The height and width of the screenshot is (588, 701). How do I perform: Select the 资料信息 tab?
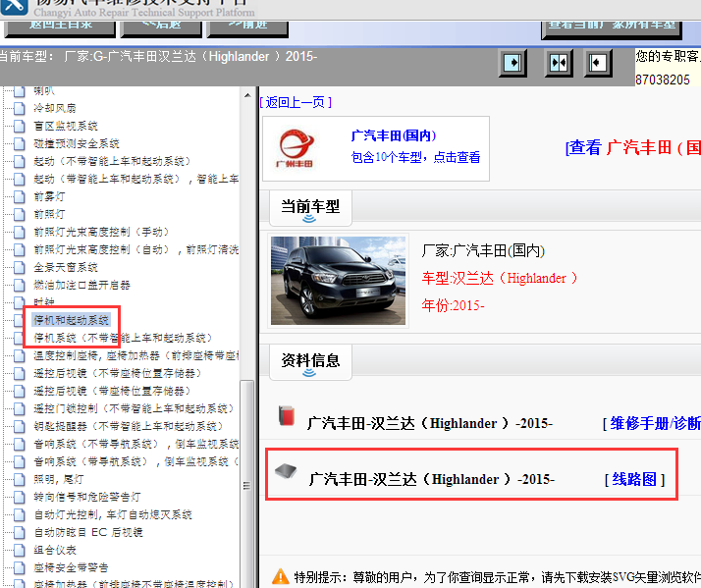(x=310, y=362)
